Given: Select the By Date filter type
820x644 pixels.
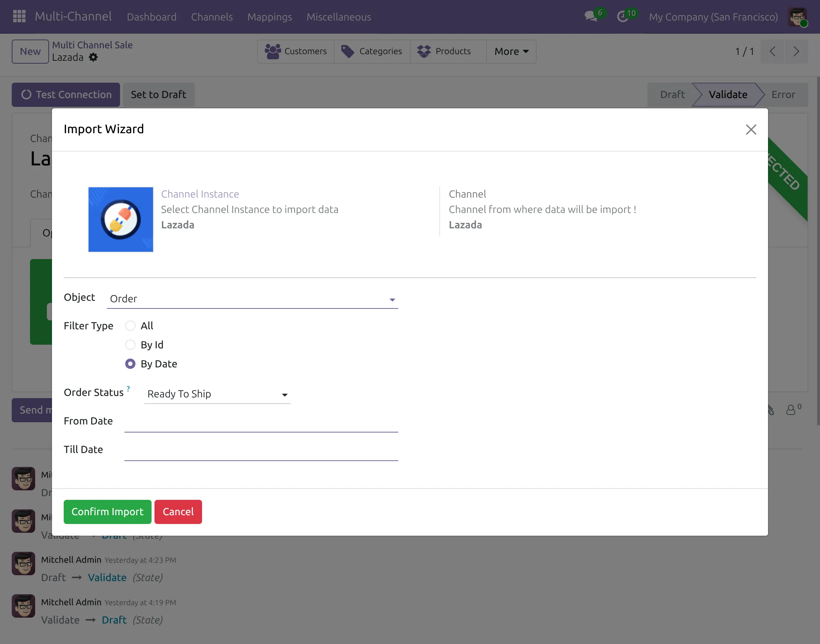Looking at the screenshot, I should [x=130, y=364].
